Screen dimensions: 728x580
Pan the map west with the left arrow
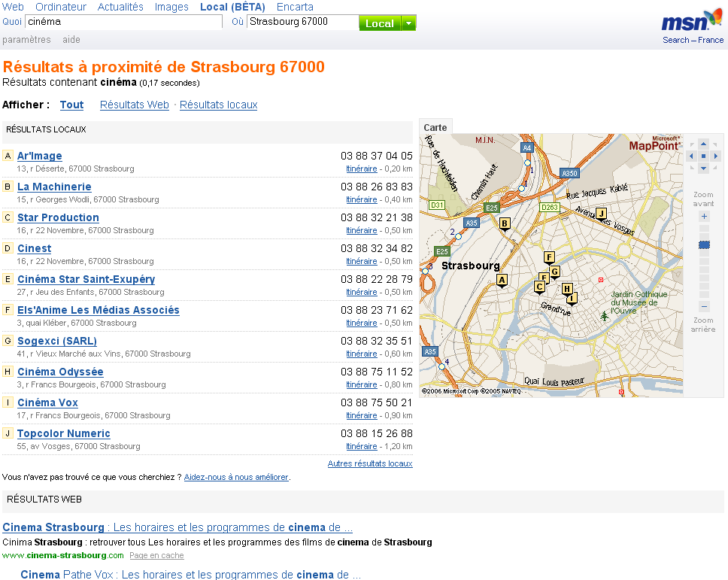(691, 156)
